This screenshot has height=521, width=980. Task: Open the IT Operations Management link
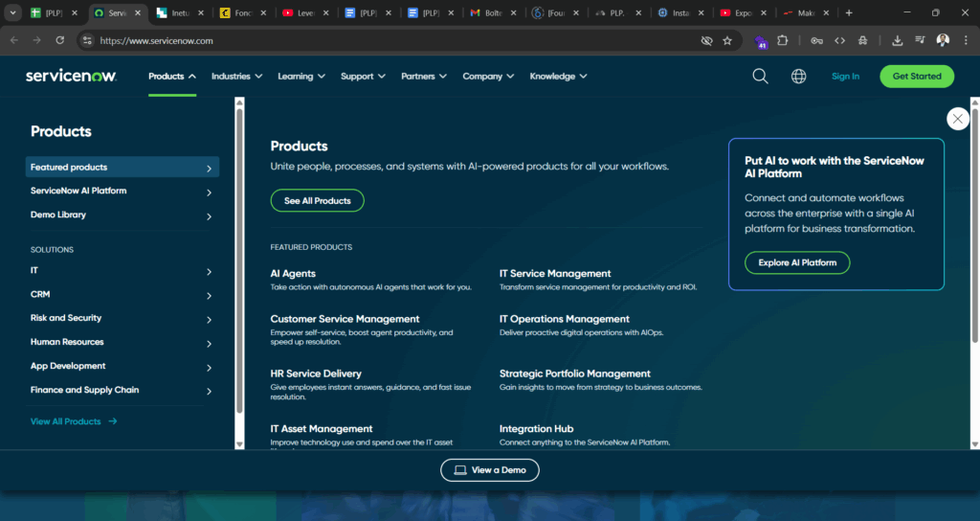(x=565, y=319)
